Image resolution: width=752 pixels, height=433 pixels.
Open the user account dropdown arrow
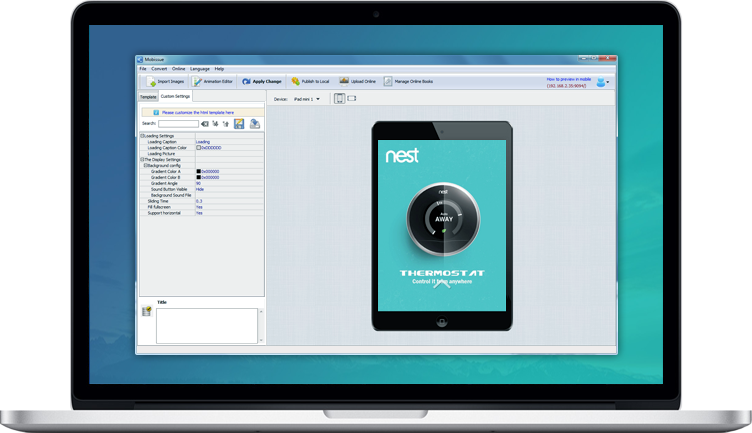(x=608, y=82)
